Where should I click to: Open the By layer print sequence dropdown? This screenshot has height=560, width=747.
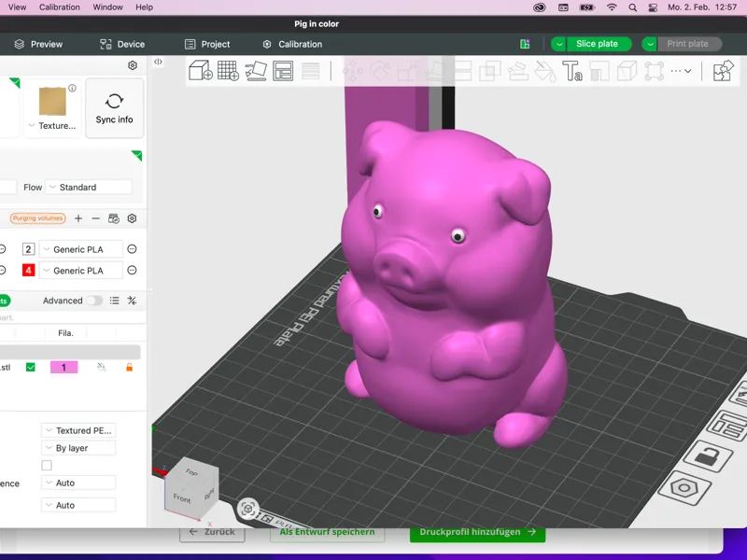point(78,448)
